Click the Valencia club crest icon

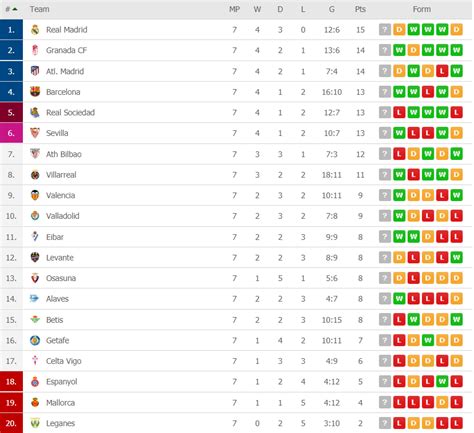click(x=35, y=195)
